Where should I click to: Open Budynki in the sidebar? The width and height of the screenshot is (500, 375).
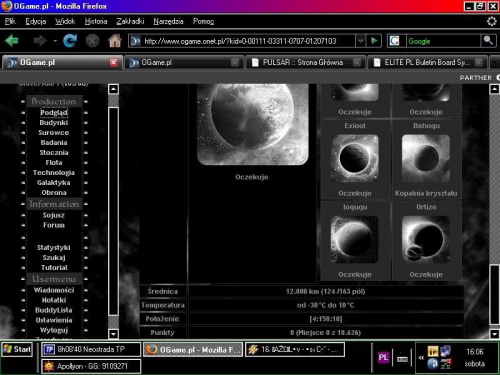coord(54,123)
